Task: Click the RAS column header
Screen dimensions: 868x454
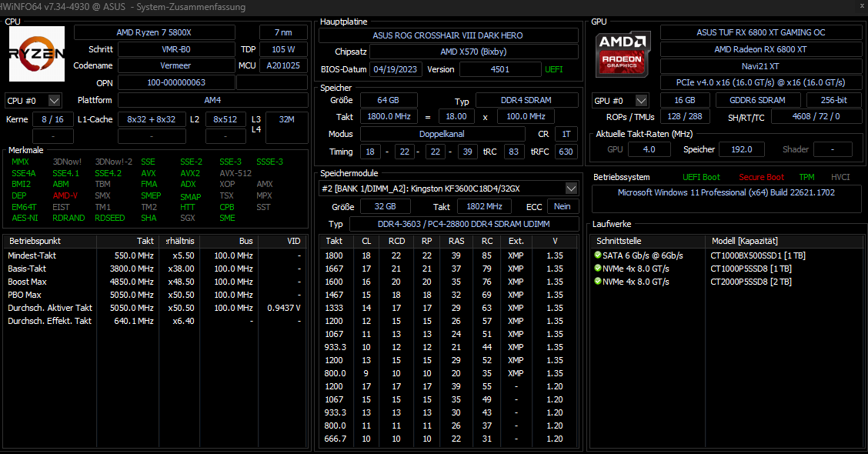Action: [456, 241]
